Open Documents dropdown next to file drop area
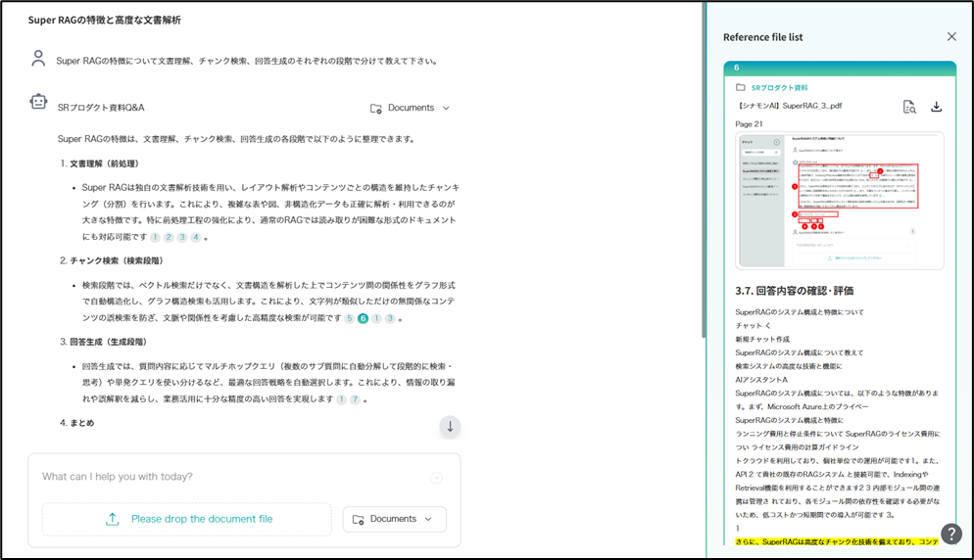The height and width of the screenshot is (560, 974). tap(395, 519)
